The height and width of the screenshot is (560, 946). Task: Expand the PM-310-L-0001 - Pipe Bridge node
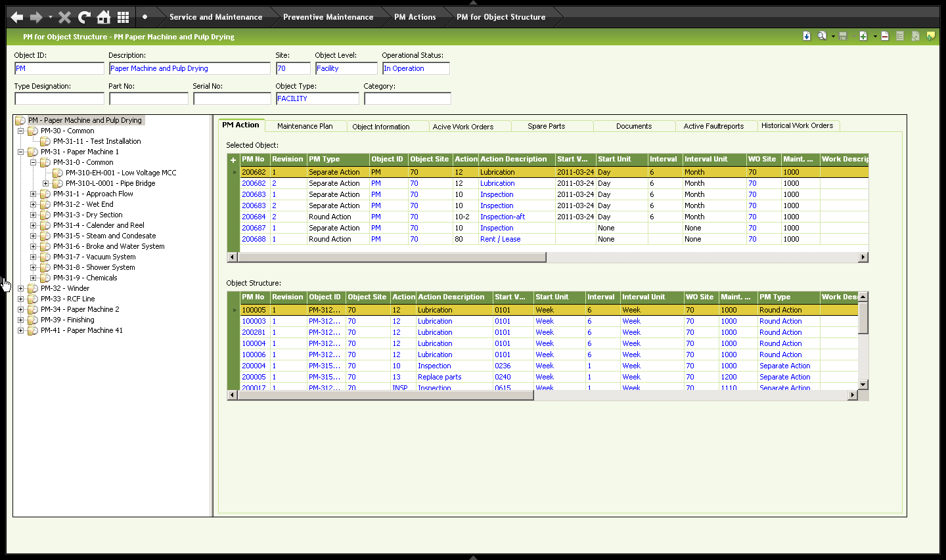point(45,183)
